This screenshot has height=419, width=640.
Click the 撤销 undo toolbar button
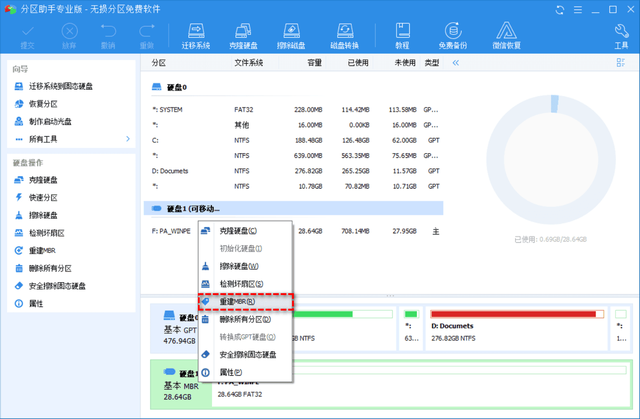click(108, 36)
